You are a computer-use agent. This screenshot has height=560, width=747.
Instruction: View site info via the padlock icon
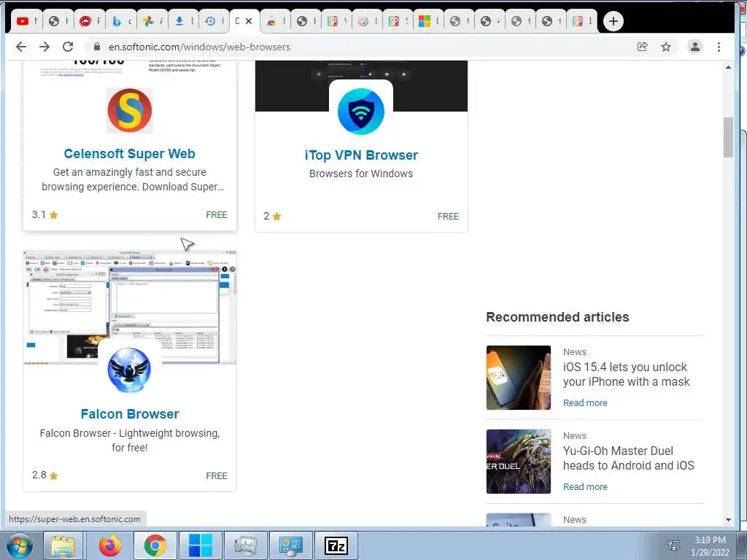[x=97, y=47]
